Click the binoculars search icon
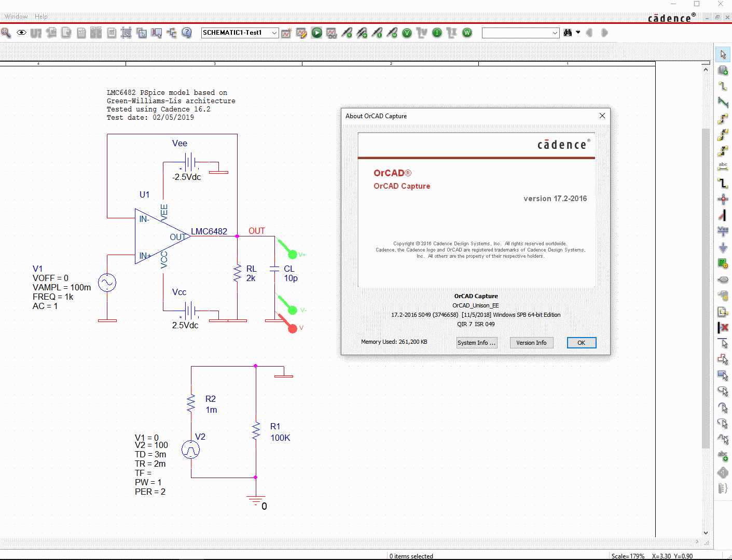The height and width of the screenshot is (560, 732). pos(568,33)
